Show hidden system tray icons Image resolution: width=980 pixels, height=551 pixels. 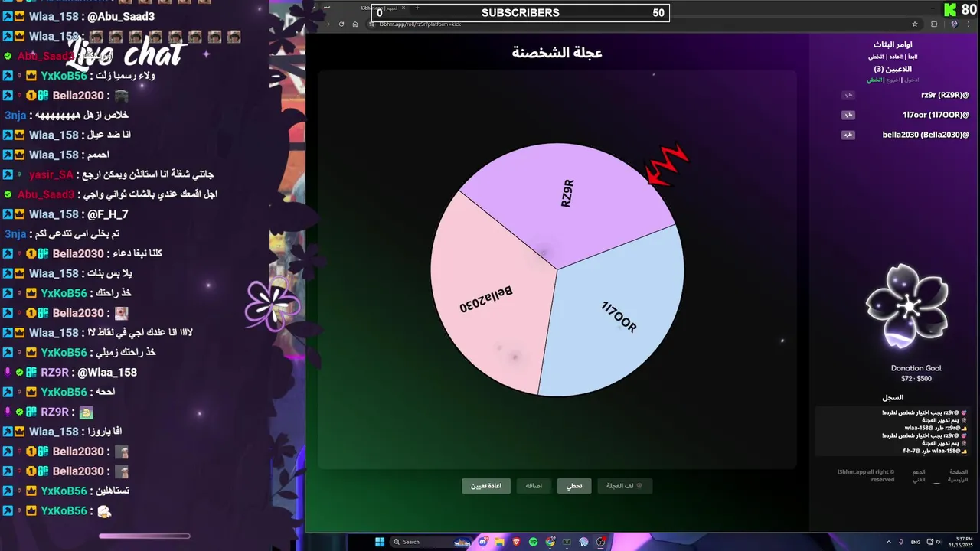(x=889, y=542)
